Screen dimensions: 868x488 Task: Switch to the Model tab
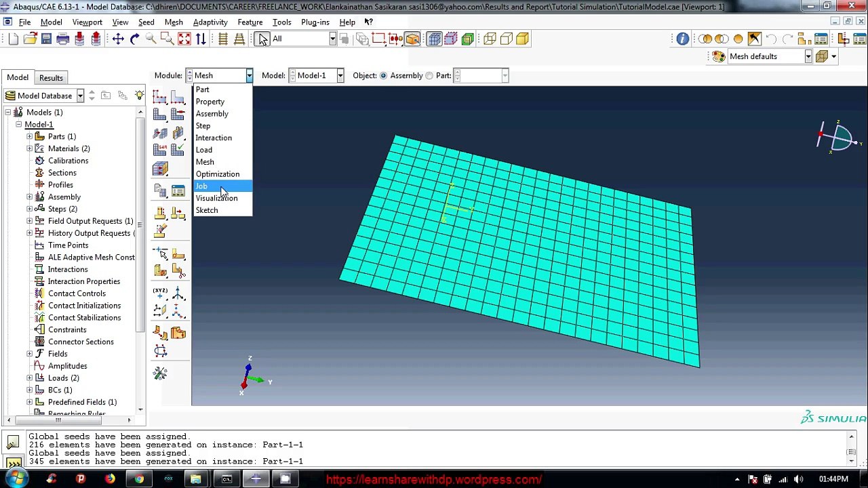click(x=18, y=78)
